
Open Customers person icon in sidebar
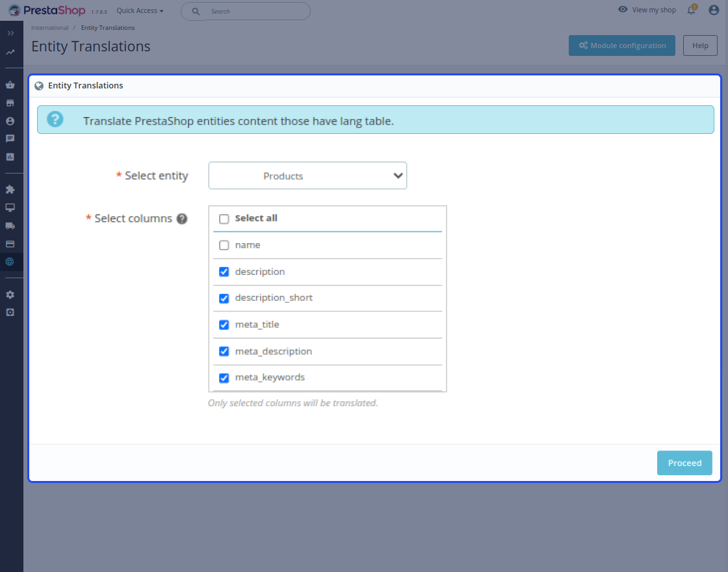click(10, 121)
